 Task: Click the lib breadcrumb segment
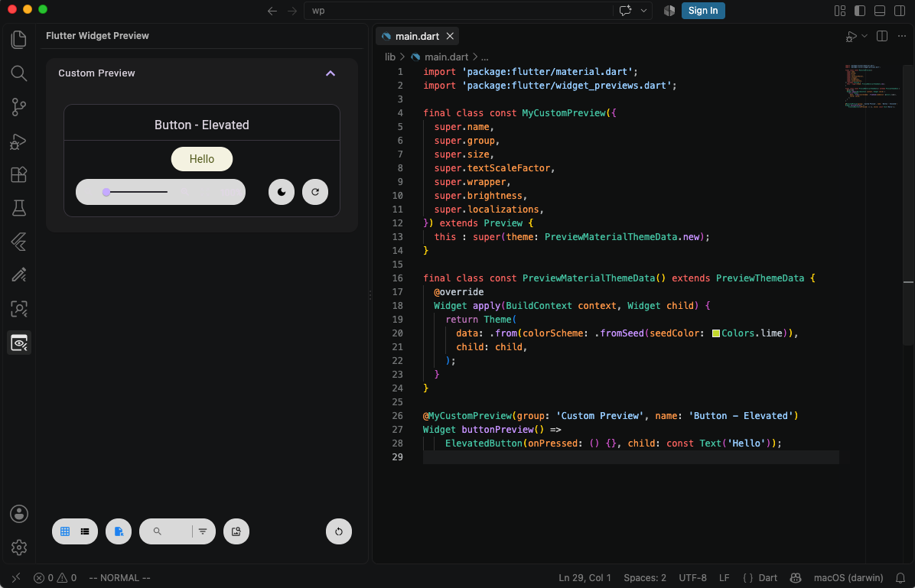coord(390,57)
